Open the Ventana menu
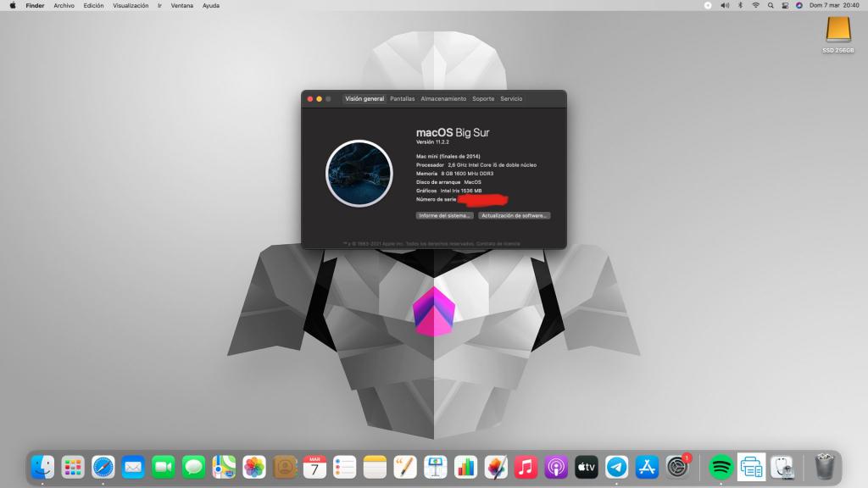This screenshot has width=868, height=488. click(x=182, y=6)
